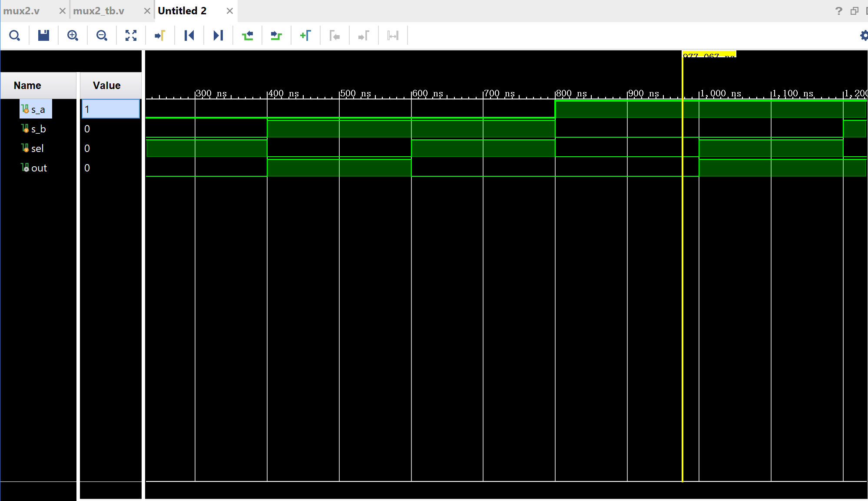Select the s_b signal row
Screen dimensions: 868x501
click(38, 129)
